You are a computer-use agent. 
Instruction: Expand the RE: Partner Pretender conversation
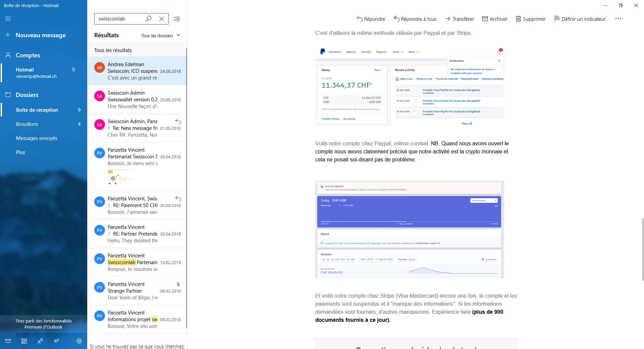point(109,234)
